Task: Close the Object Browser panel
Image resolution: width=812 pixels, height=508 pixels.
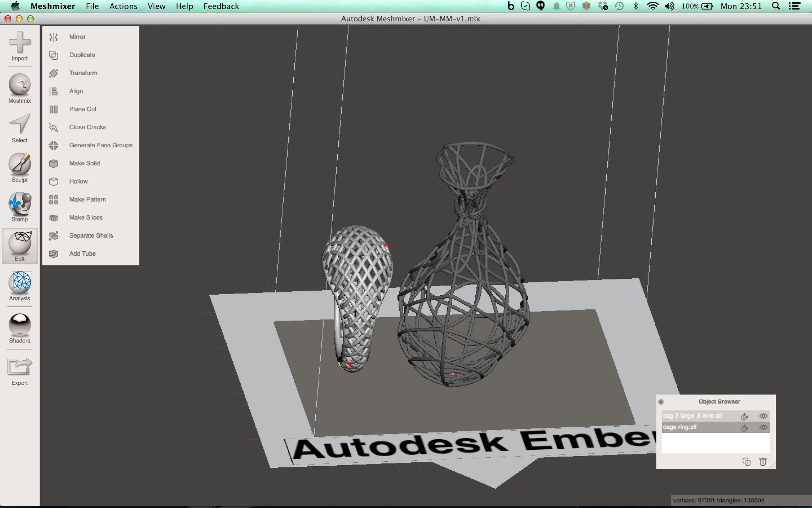Action: 661,402
